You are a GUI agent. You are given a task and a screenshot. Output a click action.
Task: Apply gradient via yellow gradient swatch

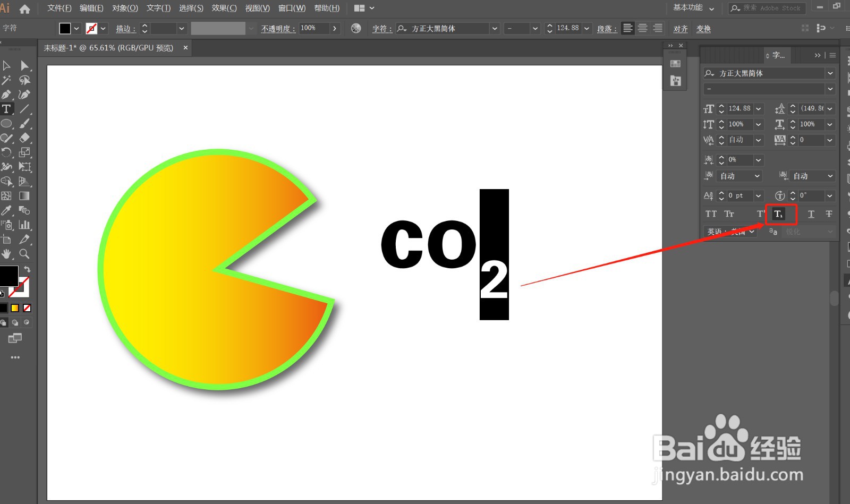15,308
